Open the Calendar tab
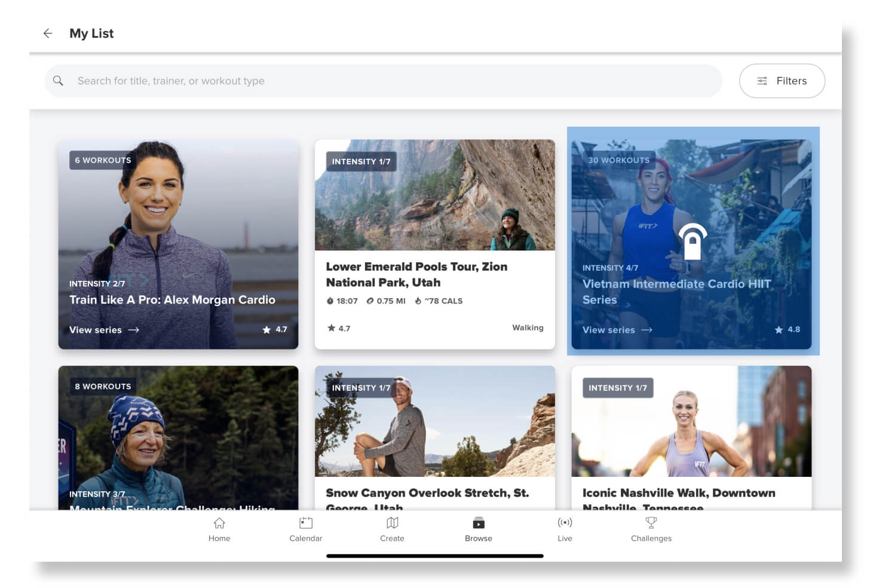Image resolution: width=870 pixels, height=588 pixels. click(305, 529)
